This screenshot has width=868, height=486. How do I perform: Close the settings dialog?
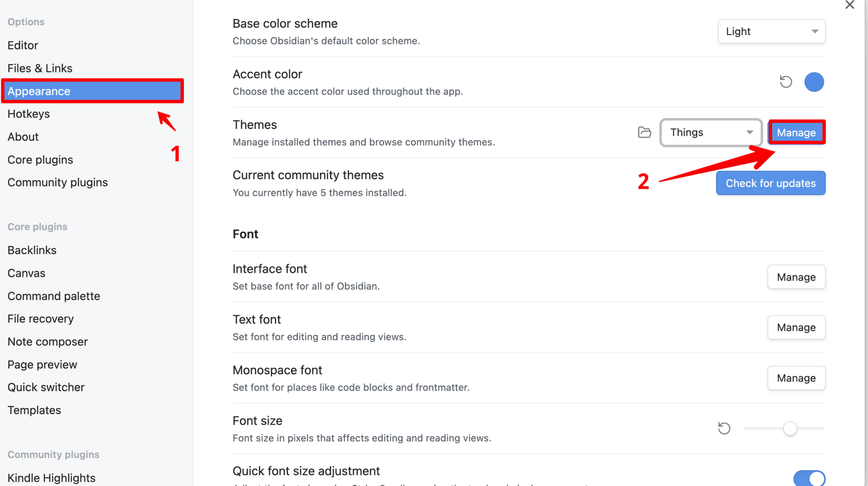tap(850, 5)
